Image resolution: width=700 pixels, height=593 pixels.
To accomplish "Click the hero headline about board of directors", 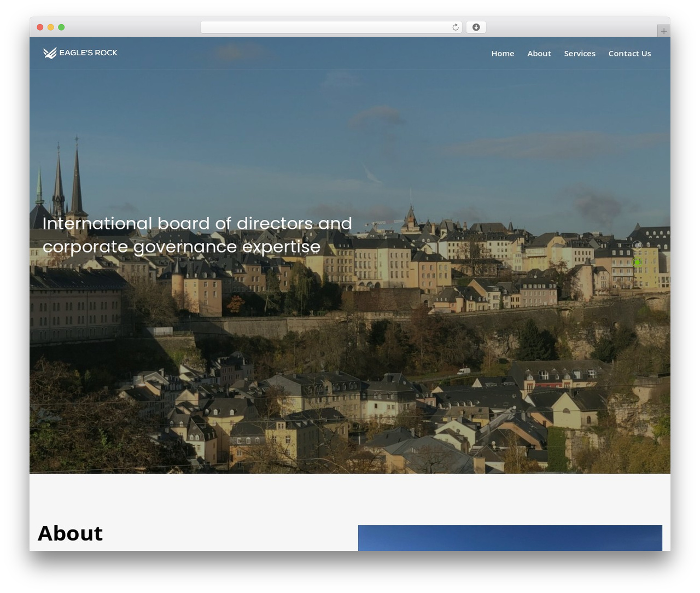I will (197, 235).
